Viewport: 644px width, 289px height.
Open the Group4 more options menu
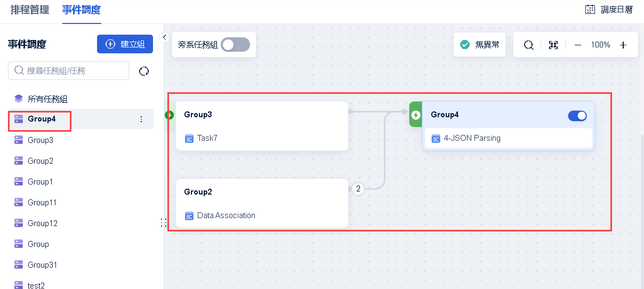(141, 119)
